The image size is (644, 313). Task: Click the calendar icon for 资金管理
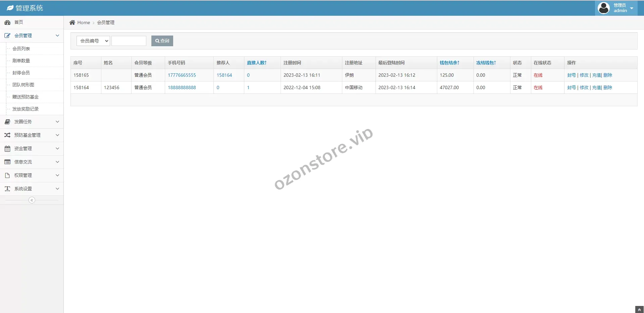pos(7,148)
